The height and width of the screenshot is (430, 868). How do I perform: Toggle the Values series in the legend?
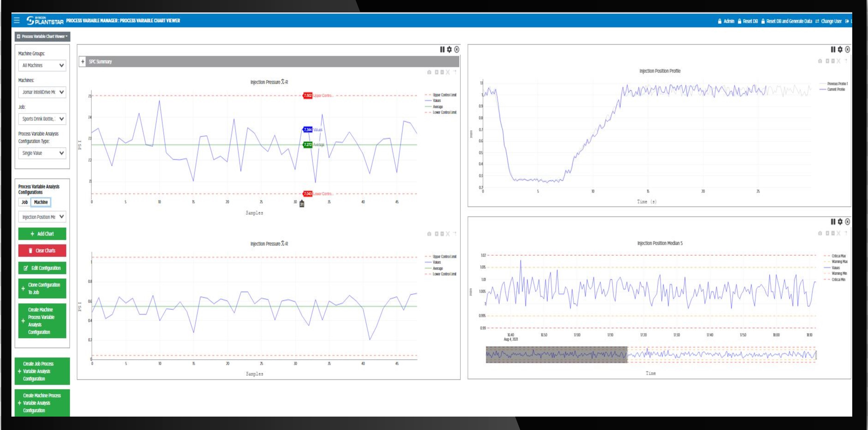tap(437, 101)
